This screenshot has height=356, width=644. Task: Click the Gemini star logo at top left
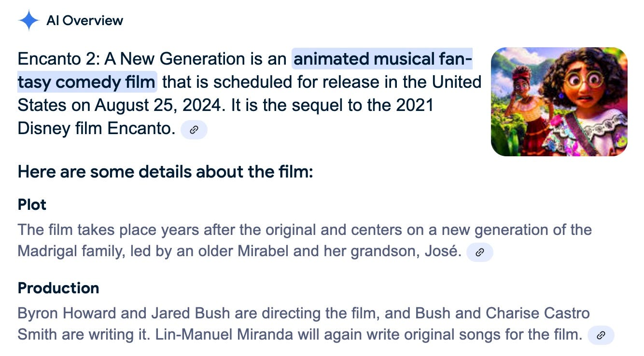tap(29, 20)
